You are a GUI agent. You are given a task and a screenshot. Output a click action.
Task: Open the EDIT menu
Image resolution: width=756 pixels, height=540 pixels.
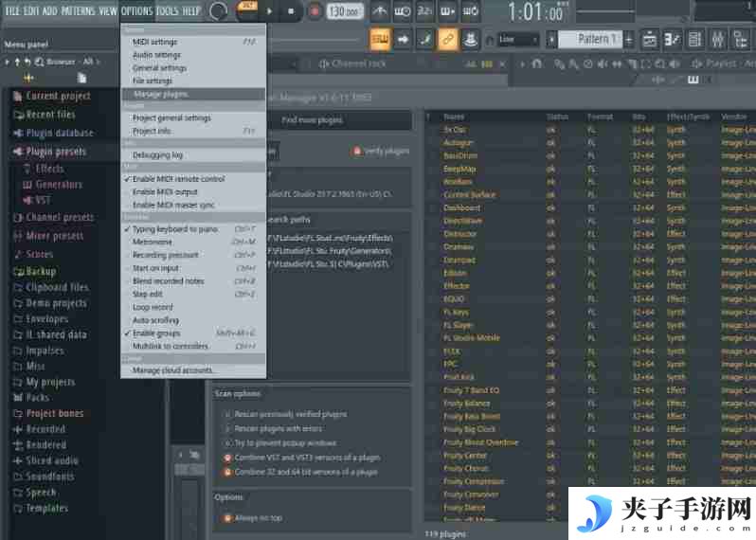(x=31, y=10)
